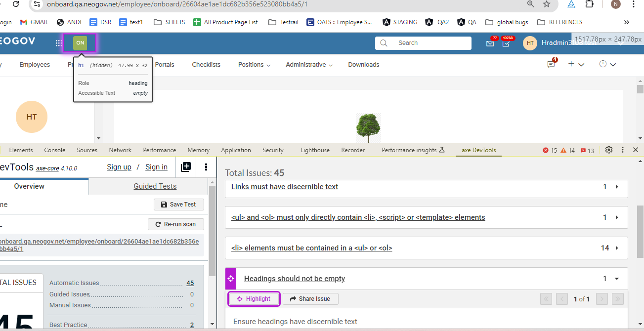The width and height of the screenshot is (644, 331).
Task: Expand the Positions dropdown menu
Action: tap(254, 65)
